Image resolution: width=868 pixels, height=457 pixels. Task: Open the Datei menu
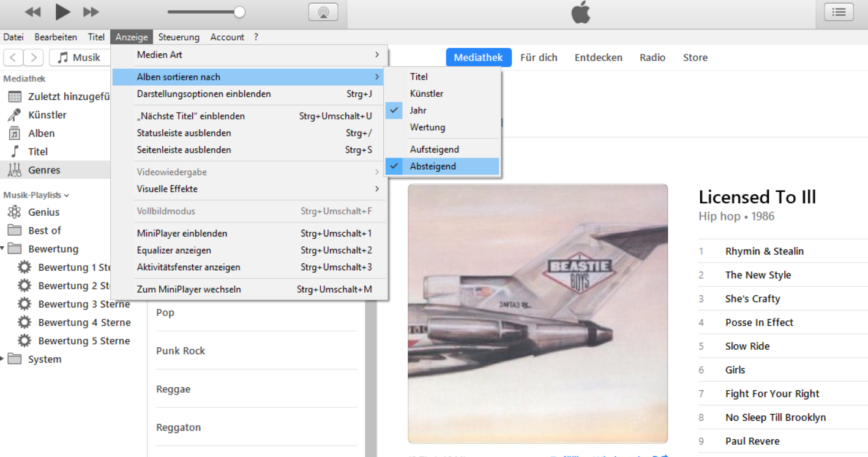13,37
